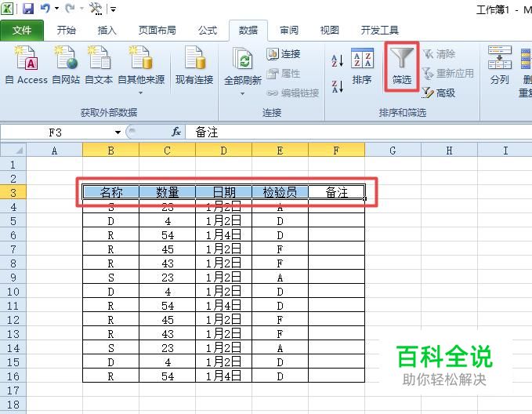
Task: Click the Connections button (连接)
Action: coord(284,53)
